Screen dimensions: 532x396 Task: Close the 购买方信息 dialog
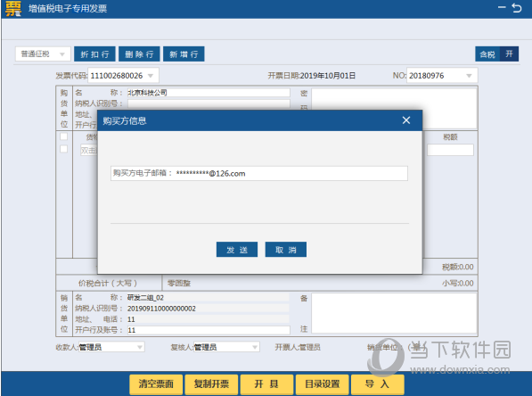pyautogui.click(x=406, y=120)
